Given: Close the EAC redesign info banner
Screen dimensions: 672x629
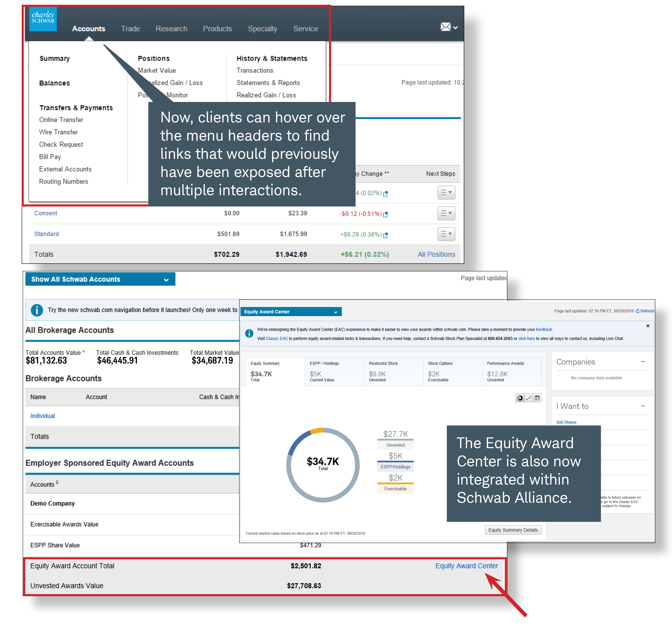Looking at the screenshot, I should point(648,326).
